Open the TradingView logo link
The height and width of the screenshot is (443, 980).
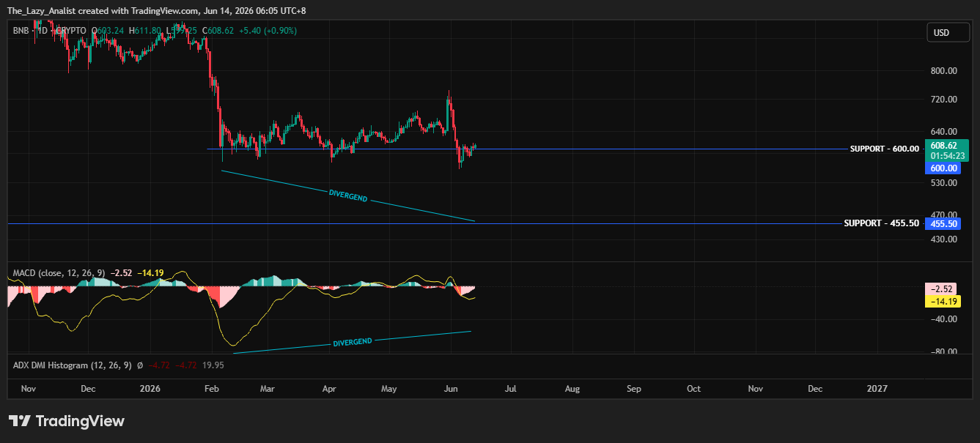[x=67, y=421]
